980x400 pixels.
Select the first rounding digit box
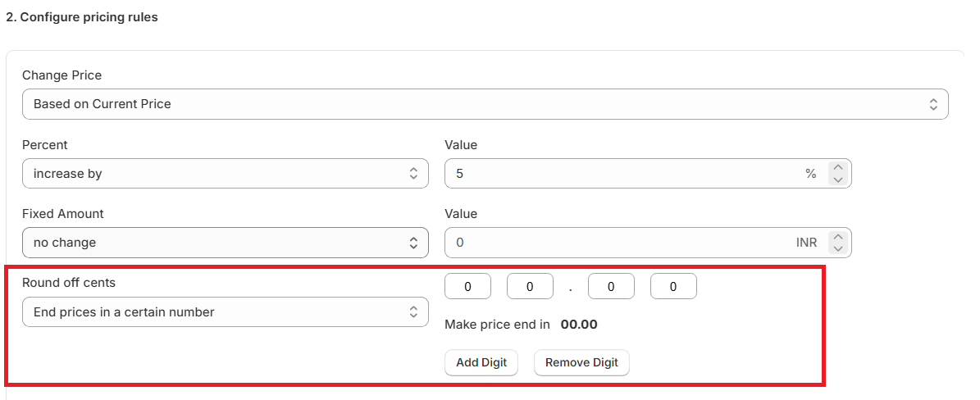467,287
